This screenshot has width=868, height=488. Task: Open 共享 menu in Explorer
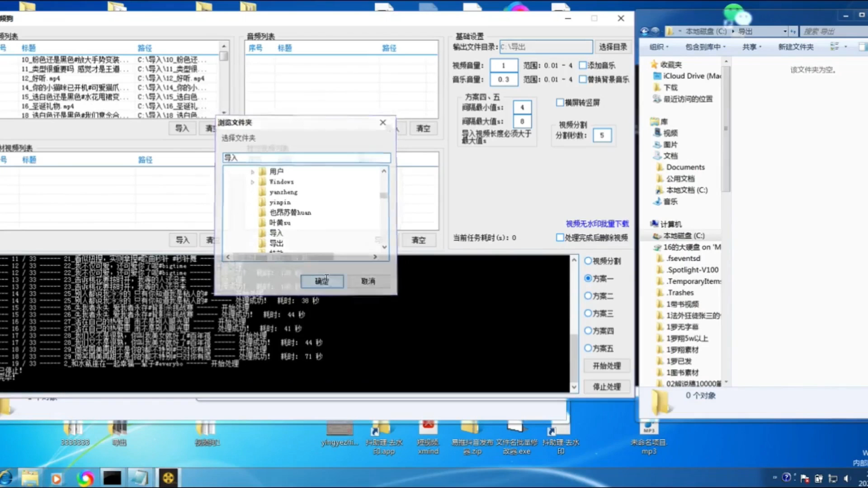(x=752, y=47)
